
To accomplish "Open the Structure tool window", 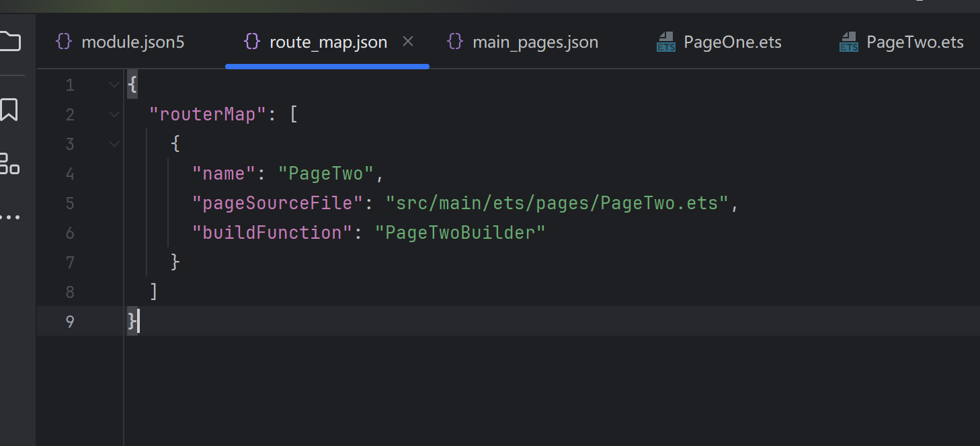I will coord(9,163).
